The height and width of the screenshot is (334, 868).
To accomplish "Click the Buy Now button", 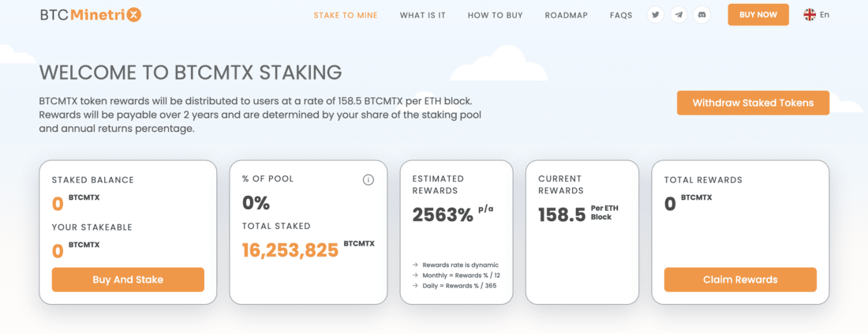I will click(758, 15).
